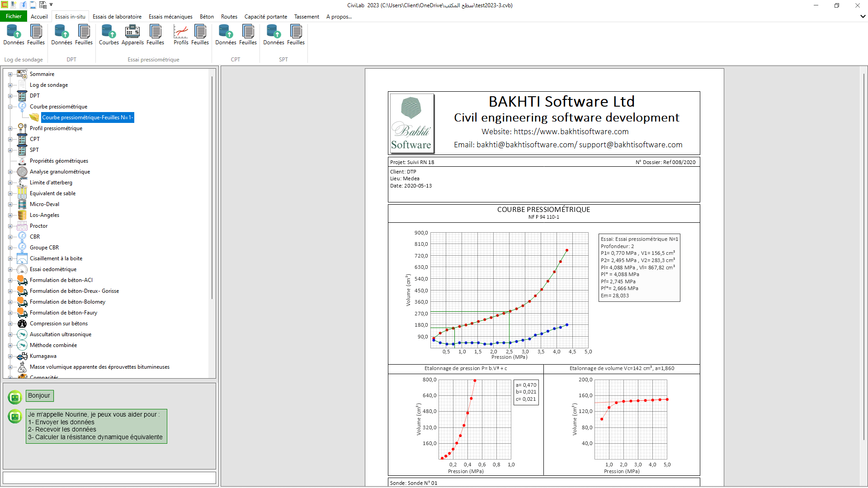
Task: Open Feuilles next to Profils icon
Action: click(x=200, y=35)
